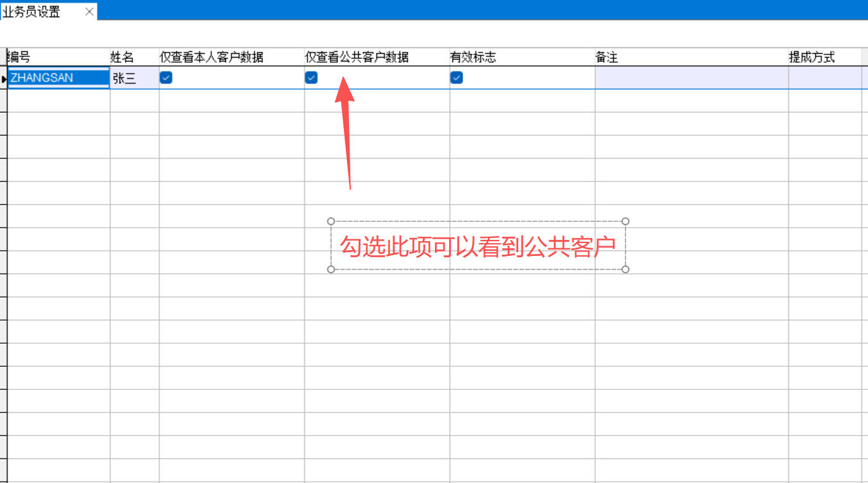The image size is (868, 483).
Task: Click the 备注 cell in 张三 row
Action: 691,78
